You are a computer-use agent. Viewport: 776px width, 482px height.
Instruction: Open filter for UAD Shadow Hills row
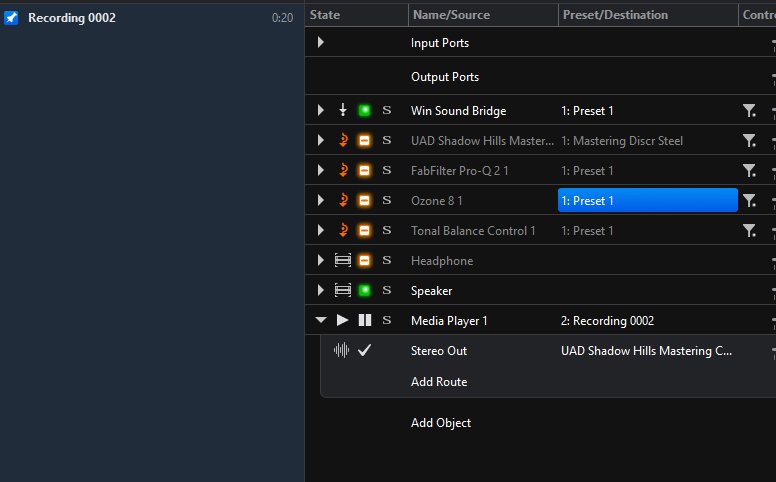click(749, 141)
